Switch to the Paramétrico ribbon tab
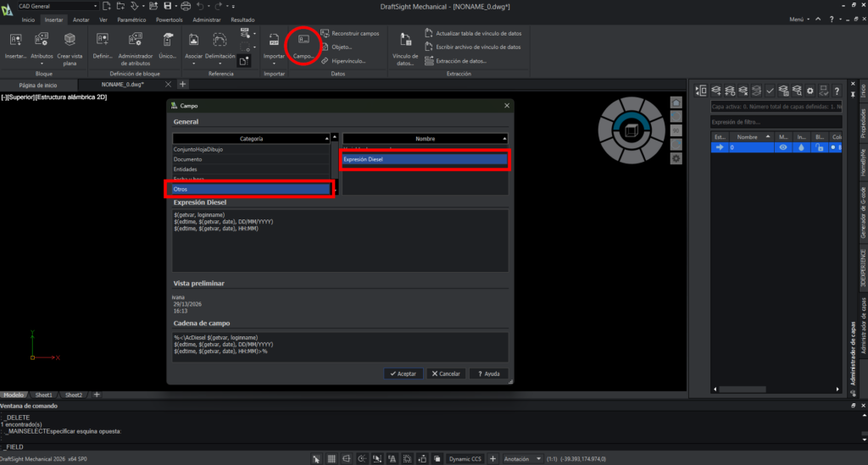The width and height of the screenshot is (868, 465). (x=131, y=20)
